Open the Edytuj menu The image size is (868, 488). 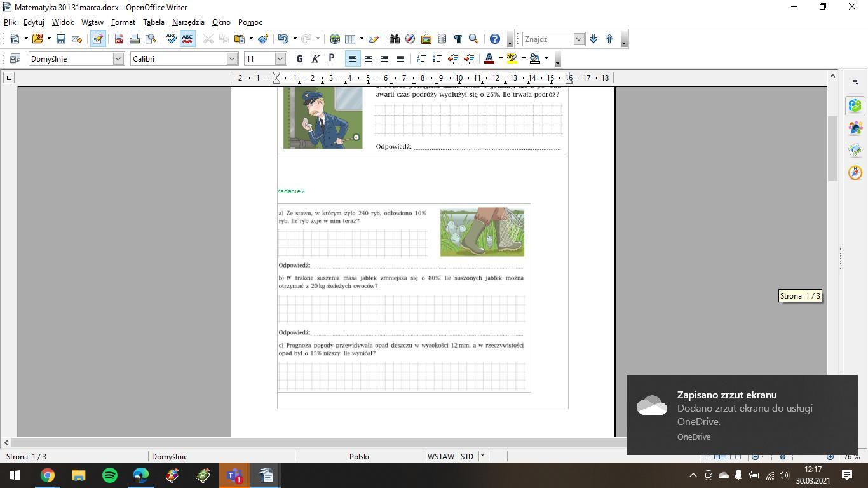click(34, 22)
